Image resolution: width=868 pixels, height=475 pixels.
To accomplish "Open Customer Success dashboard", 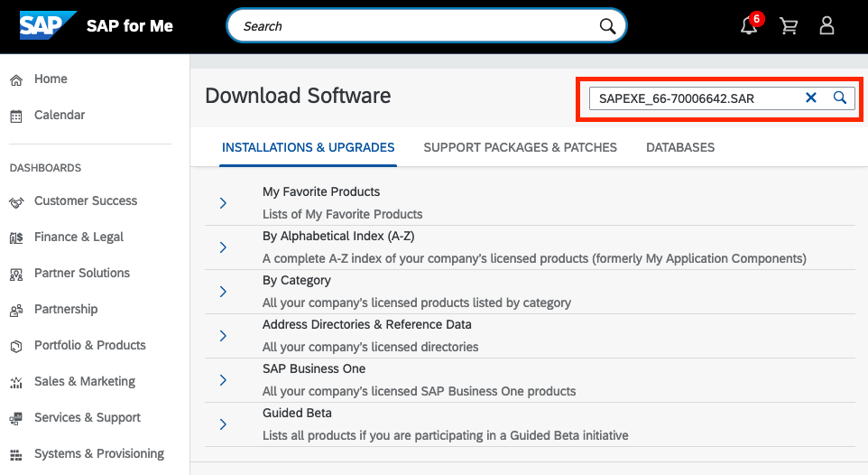I will coord(86,200).
